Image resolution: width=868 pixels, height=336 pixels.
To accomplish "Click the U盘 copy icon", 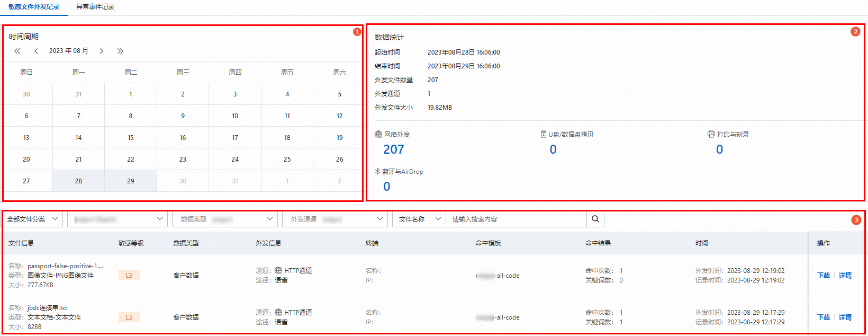I will (544, 134).
